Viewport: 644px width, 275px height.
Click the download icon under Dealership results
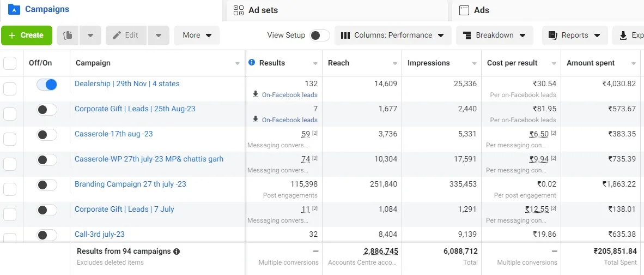(256, 94)
